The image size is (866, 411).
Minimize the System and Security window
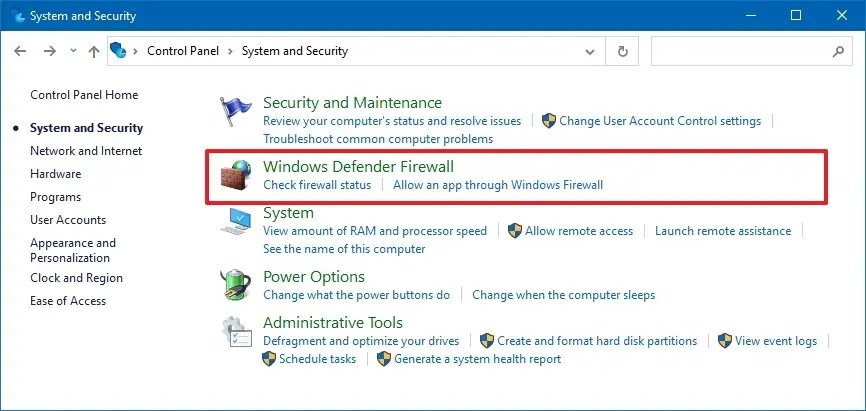click(x=750, y=15)
